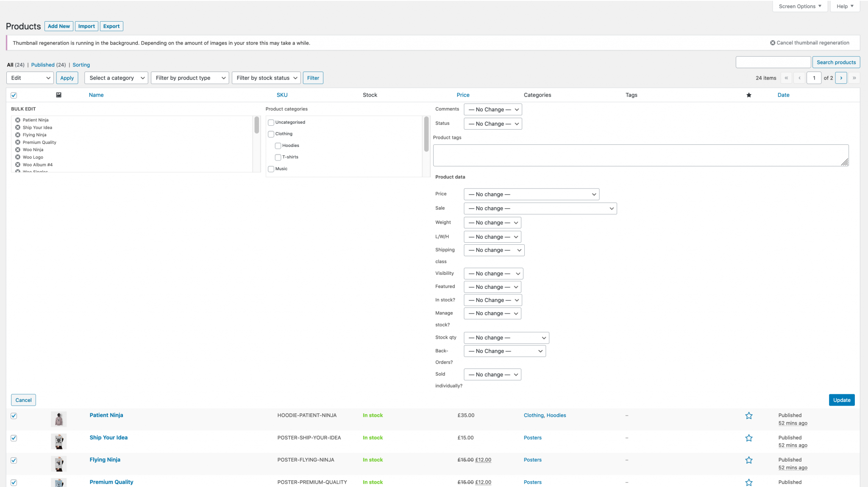Expand the Select a category dropdown

[116, 78]
